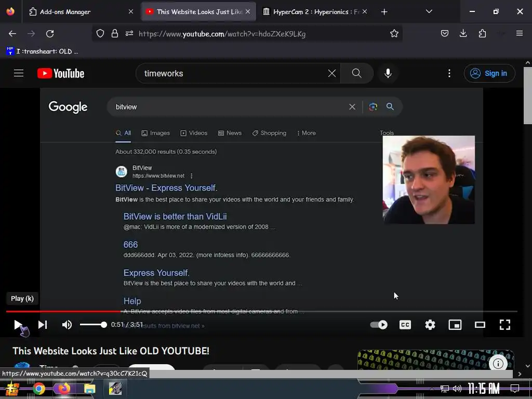
Task: Open File Explorer from taskbar
Action: pyautogui.click(x=90, y=389)
